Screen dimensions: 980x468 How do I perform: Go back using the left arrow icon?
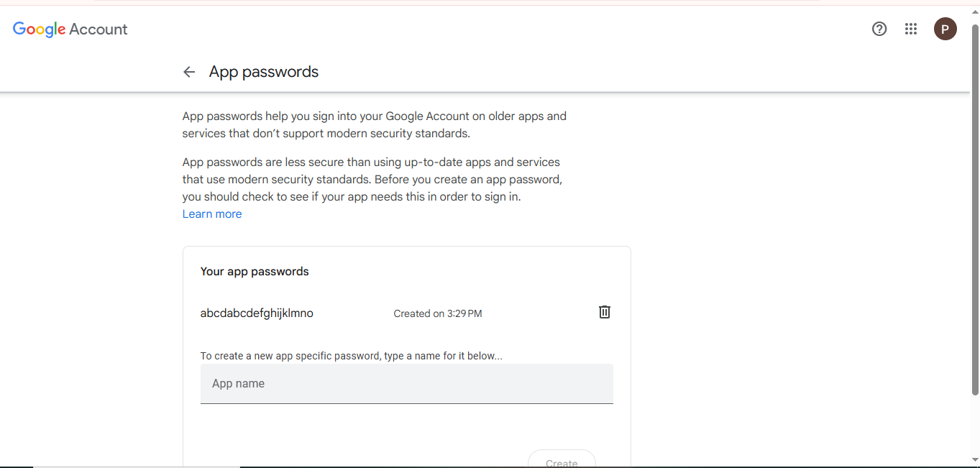pos(189,72)
